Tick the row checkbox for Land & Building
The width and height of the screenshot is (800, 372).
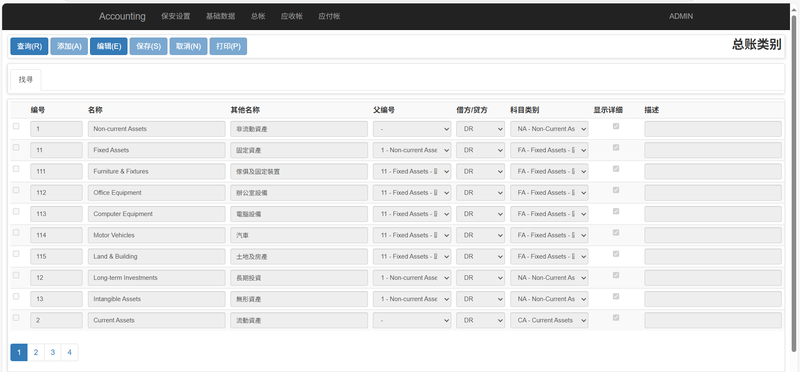click(x=16, y=254)
